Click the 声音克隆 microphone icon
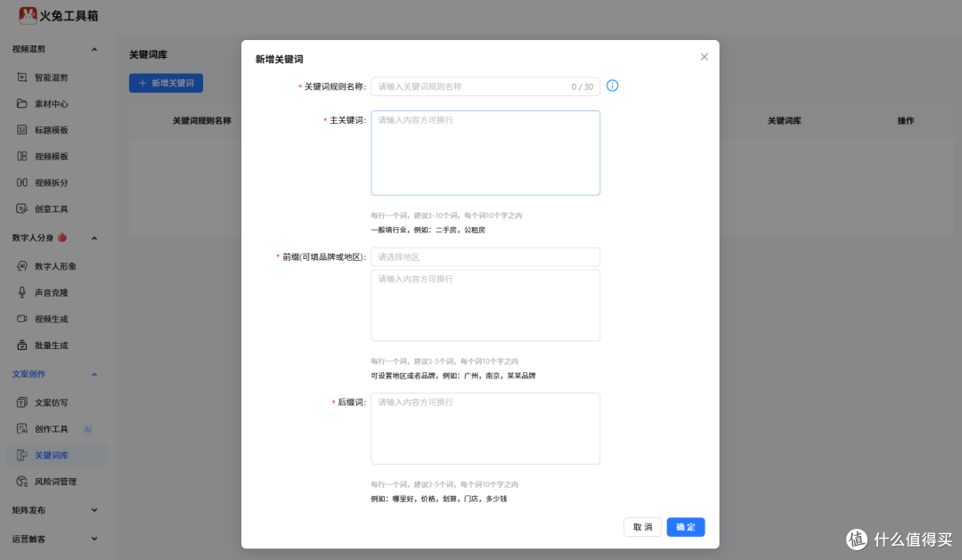The image size is (962, 560). [x=22, y=293]
